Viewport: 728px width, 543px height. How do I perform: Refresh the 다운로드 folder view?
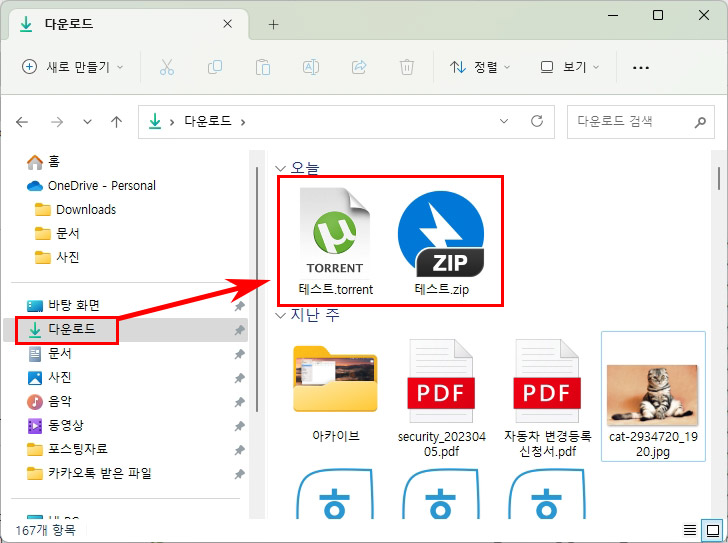pyautogui.click(x=537, y=122)
